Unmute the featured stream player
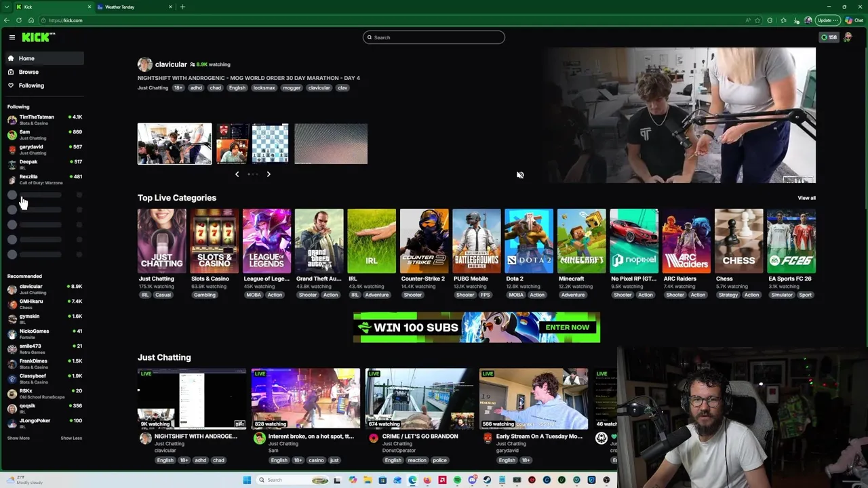 520,175
